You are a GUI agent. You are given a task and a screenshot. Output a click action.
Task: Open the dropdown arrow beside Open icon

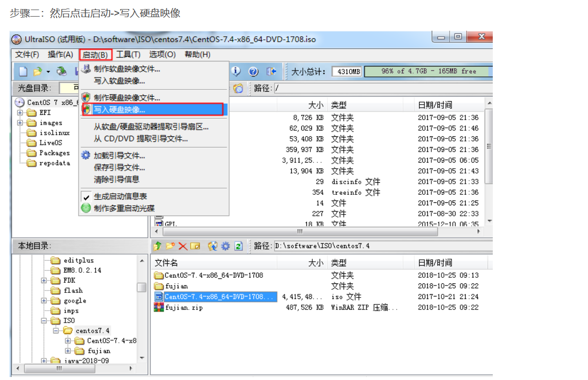coord(48,71)
